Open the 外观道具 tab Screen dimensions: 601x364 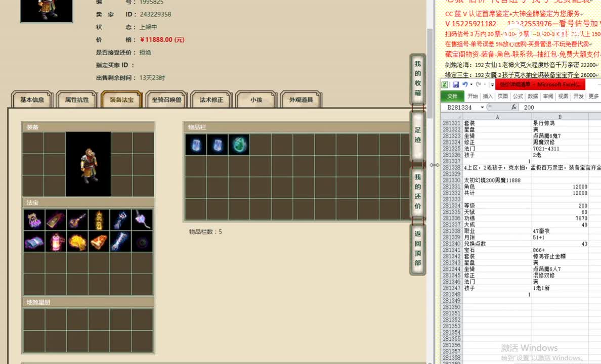(301, 100)
